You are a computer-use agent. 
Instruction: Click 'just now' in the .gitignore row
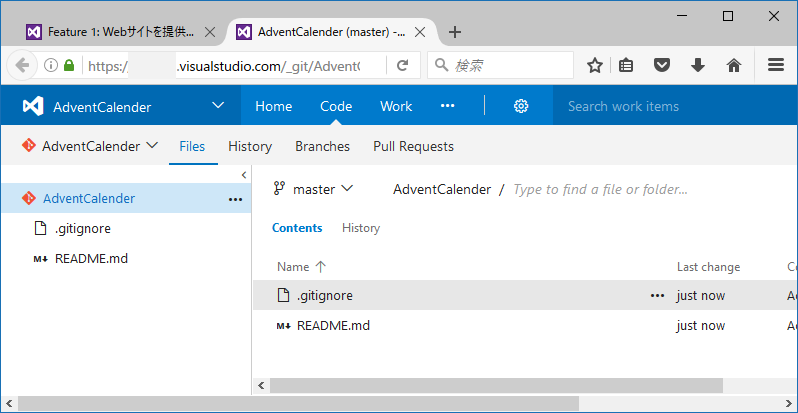(x=701, y=296)
